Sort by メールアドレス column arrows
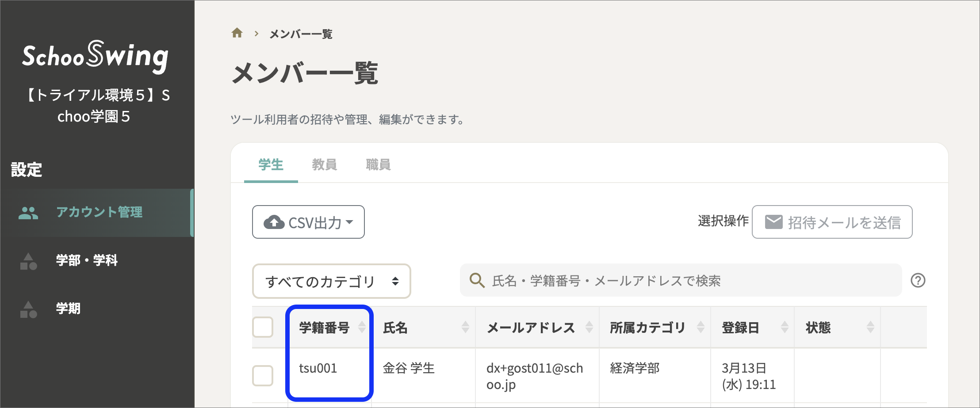Screen dimensions: 980x408 point(589,327)
